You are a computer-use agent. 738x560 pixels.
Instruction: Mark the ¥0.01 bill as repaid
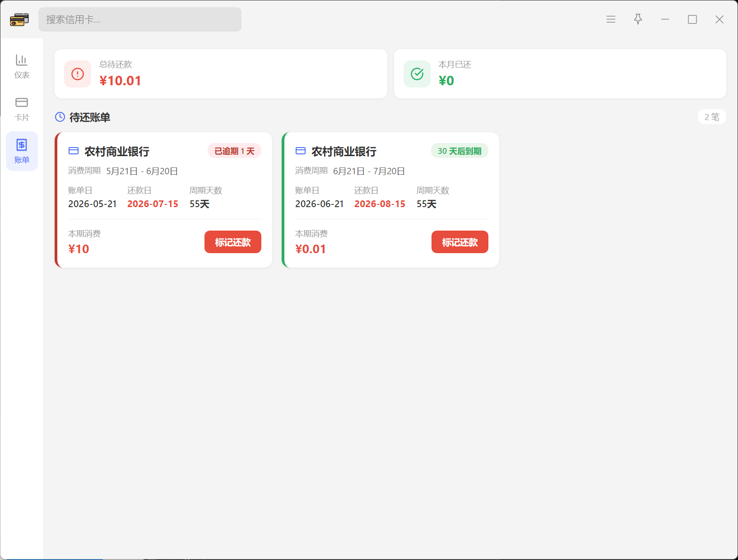point(460,242)
